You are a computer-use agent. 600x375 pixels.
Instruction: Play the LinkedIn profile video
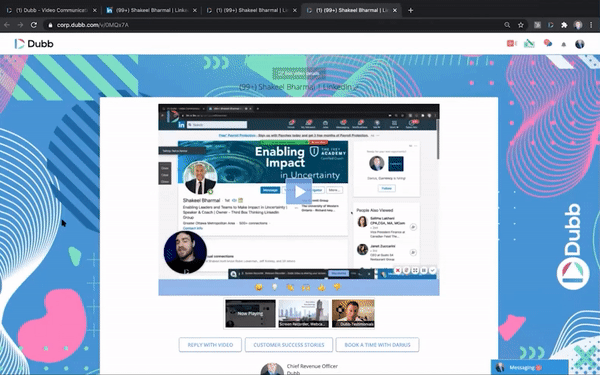point(299,191)
